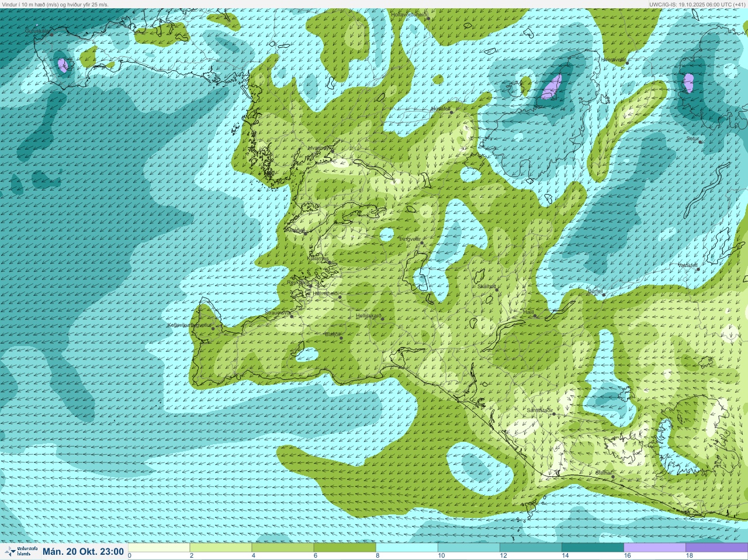Select the Búrfell station label
Viewport: 748px width, 560px height.
pos(595,291)
